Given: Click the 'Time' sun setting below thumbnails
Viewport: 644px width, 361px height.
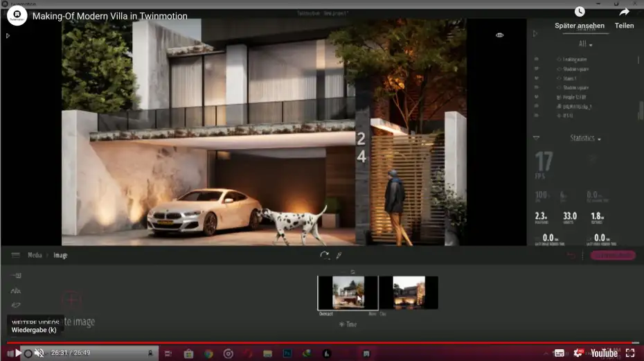Looking at the screenshot, I should (x=348, y=324).
